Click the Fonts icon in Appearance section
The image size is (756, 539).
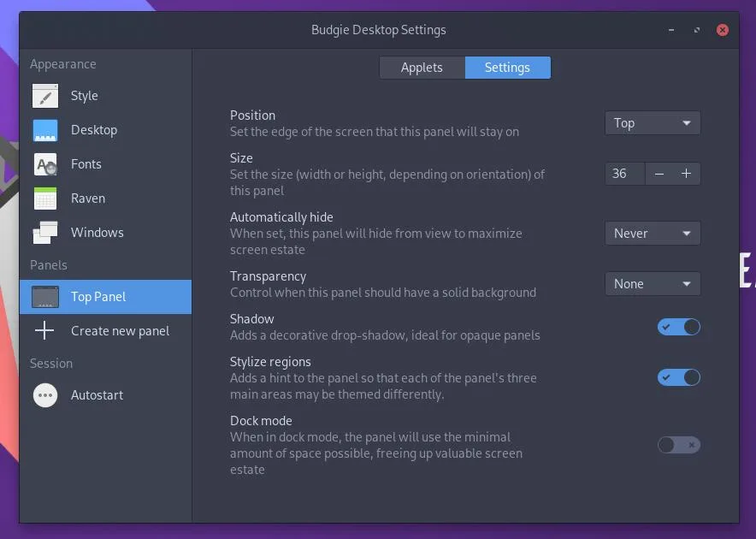tap(45, 164)
